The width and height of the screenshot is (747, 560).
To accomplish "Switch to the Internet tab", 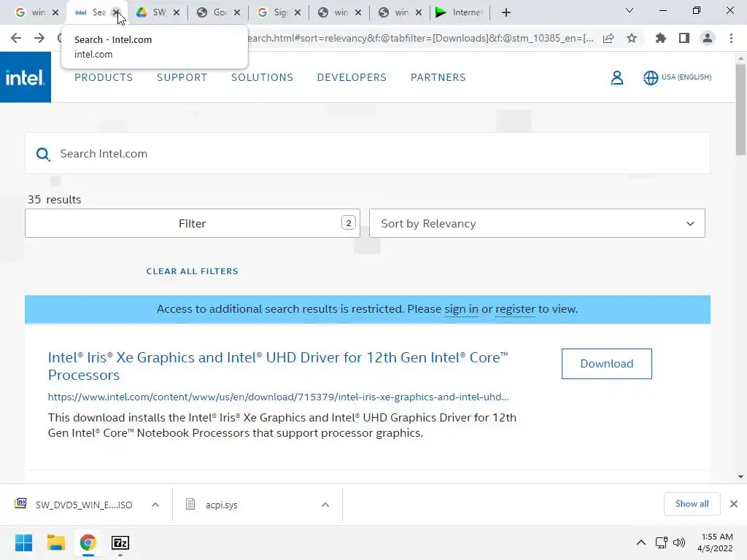I will pyautogui.click(x=460, y=12).
